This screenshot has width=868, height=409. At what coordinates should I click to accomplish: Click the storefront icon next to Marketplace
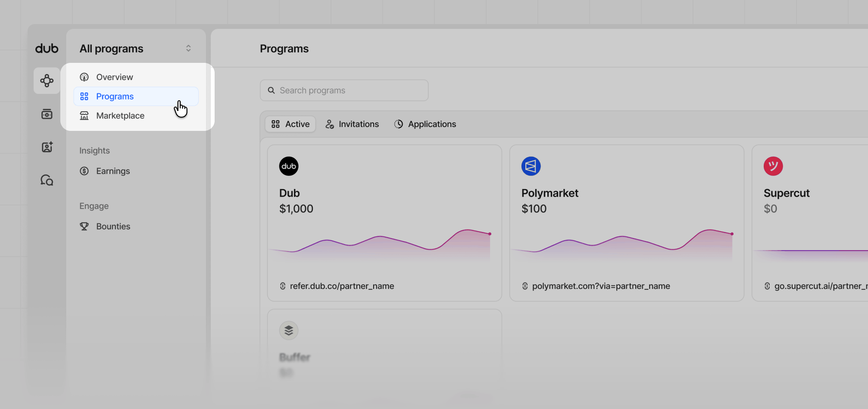(x=84, y=116)
